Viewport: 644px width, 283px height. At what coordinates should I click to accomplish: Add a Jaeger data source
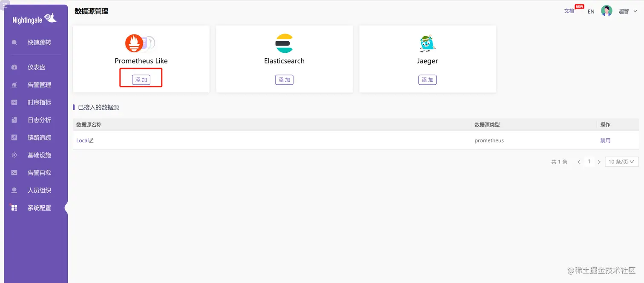click(x=427, y=80)
